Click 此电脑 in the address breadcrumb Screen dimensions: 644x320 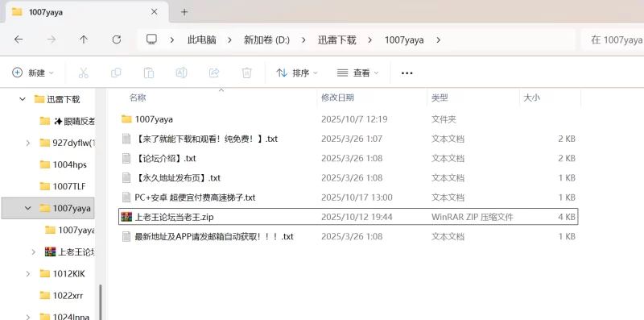click(202, 39)
